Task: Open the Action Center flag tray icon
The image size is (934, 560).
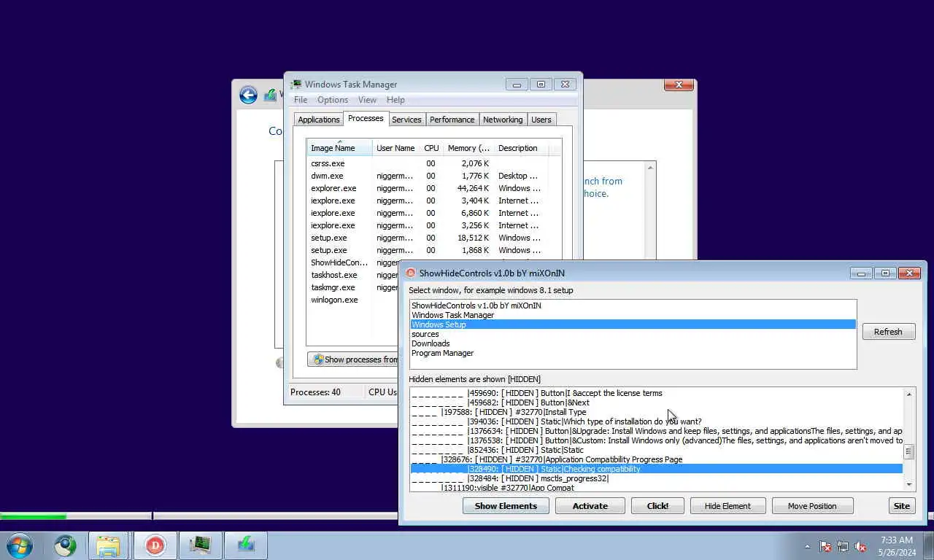Action: pos(825,546)
